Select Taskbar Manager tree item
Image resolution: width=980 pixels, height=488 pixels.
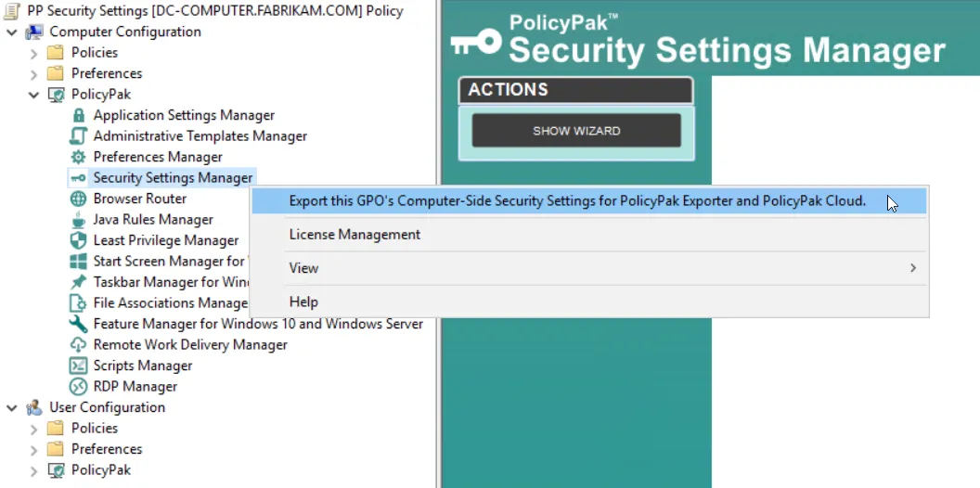[x=172, y=282]
